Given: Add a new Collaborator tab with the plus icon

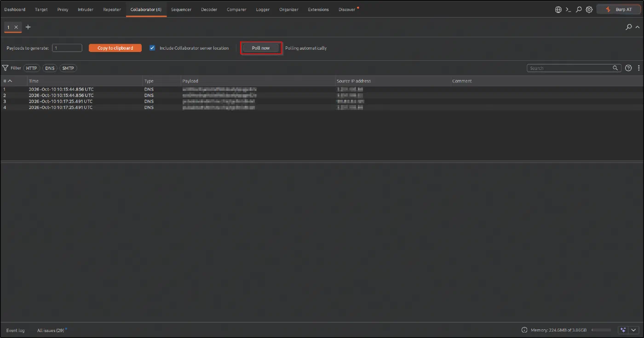Looking at the screenshot, I should point(28,27).
